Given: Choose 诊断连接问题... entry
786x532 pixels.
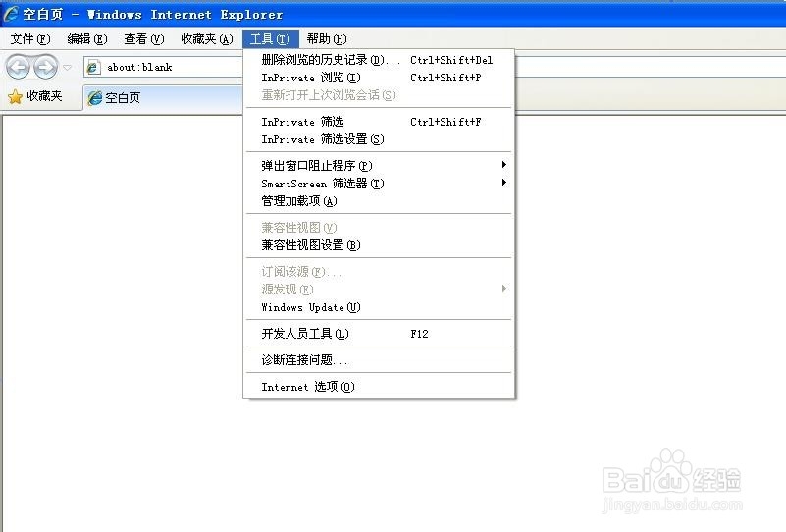Looking at the screenshot, I should [379, 360].
